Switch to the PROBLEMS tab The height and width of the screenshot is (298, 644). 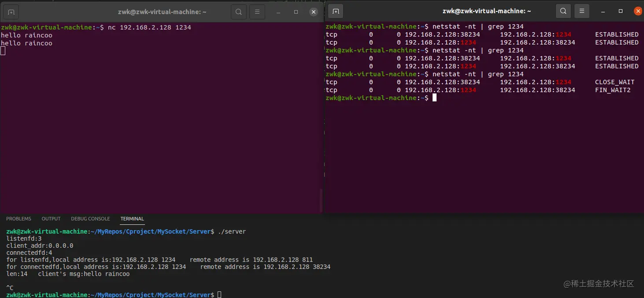19,219
